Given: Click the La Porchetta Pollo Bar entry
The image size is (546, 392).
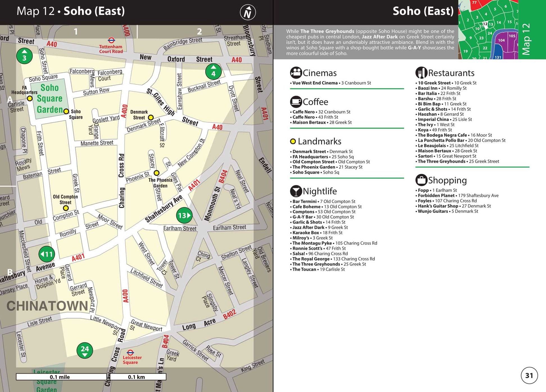Looking at the screenshot, I should [x=460, y=141].
